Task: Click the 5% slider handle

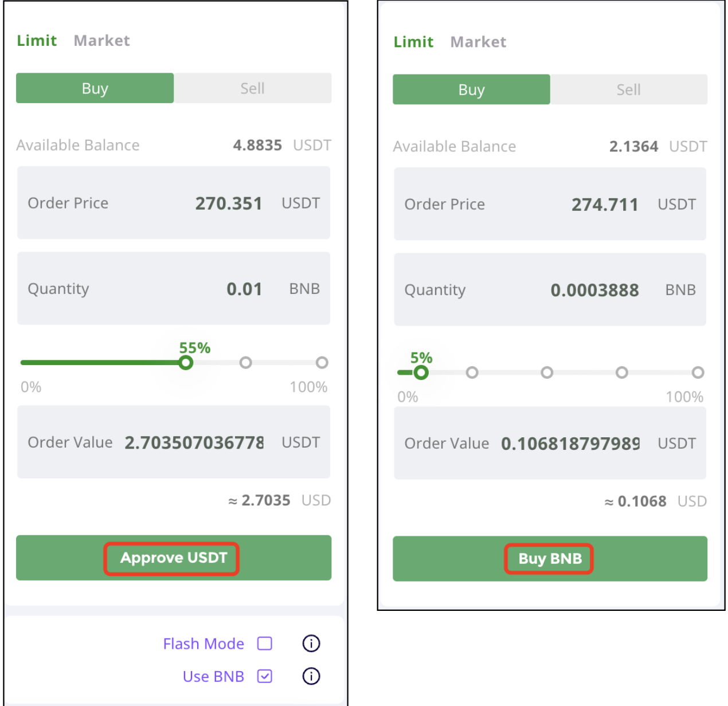Action: click(421, 372)
